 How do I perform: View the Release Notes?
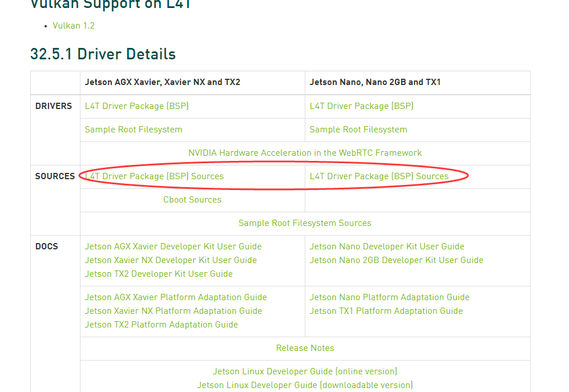pos(305,348)
